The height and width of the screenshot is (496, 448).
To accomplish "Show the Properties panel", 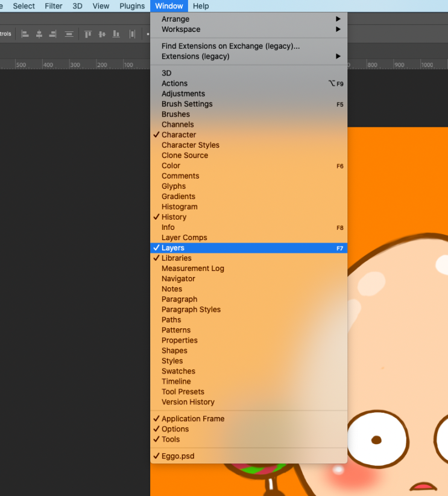I will pos(248,340).
